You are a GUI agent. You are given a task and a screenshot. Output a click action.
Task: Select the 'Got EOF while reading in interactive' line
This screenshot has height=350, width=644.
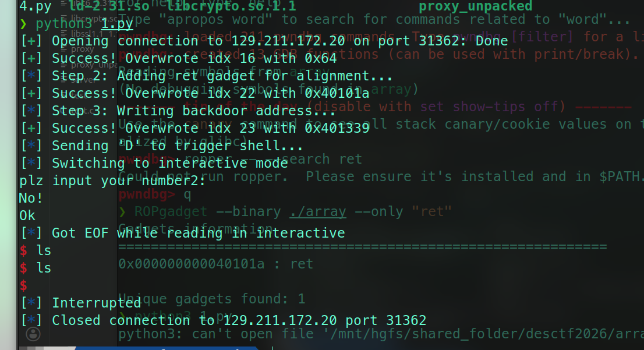click(x=183, y=233)
